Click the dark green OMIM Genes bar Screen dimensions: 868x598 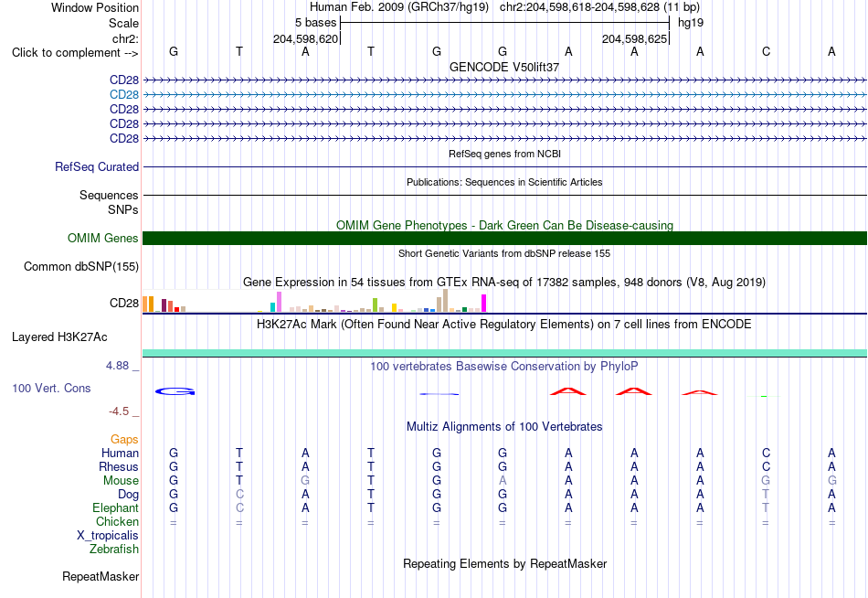tap(504, 239)
